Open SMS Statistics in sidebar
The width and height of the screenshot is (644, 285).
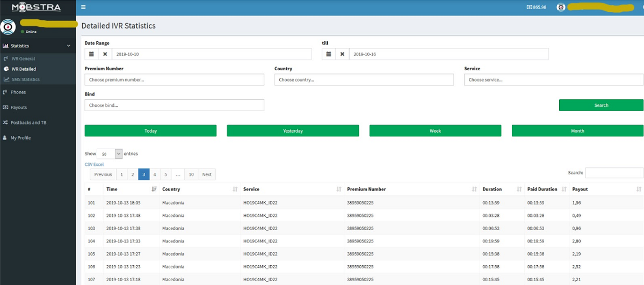(x=25, y=79)
